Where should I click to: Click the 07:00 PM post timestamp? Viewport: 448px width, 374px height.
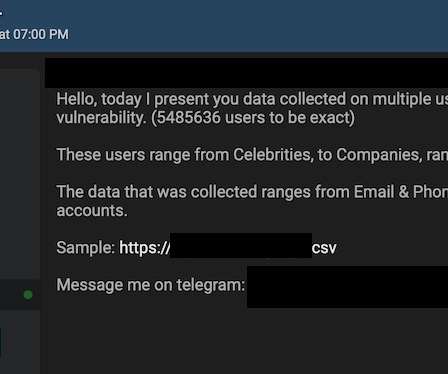pyautogui.click(x=41, y=34)
